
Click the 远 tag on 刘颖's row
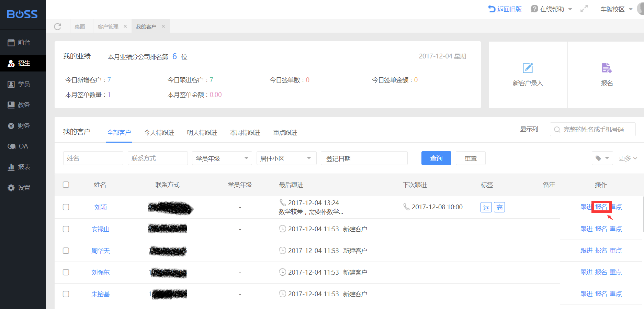click(486, 207)
